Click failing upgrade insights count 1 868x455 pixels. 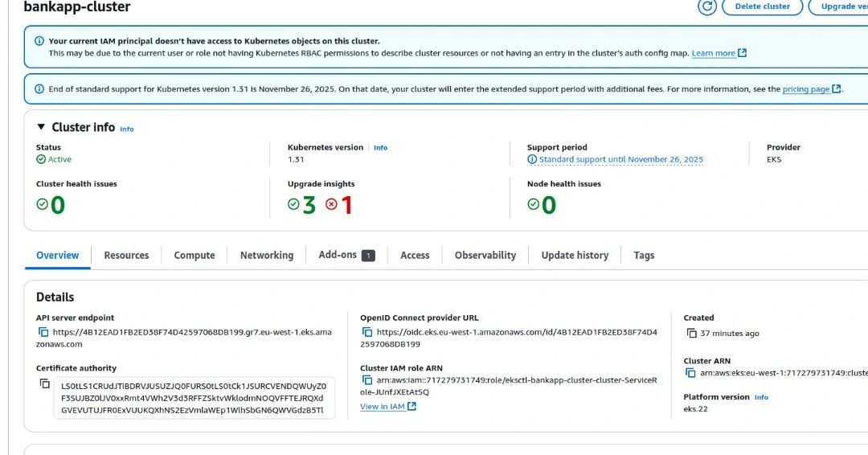346,205
